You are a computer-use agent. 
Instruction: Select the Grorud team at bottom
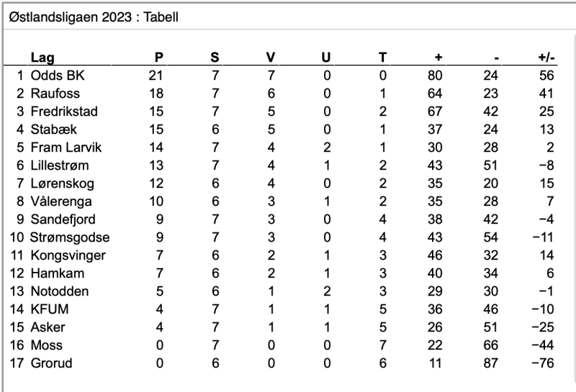point(51,363)
